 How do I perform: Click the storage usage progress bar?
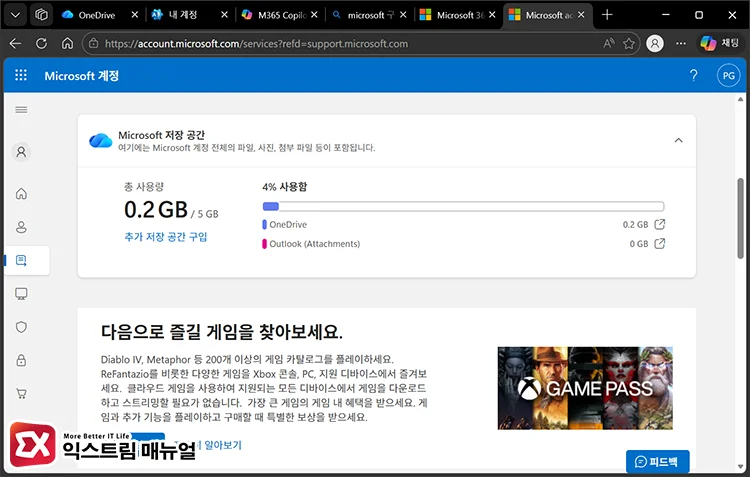(463, 206)
